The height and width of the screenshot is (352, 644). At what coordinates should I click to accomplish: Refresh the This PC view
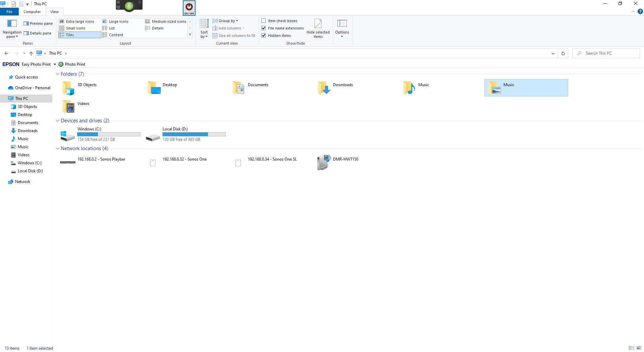click(x=563, y=53)
